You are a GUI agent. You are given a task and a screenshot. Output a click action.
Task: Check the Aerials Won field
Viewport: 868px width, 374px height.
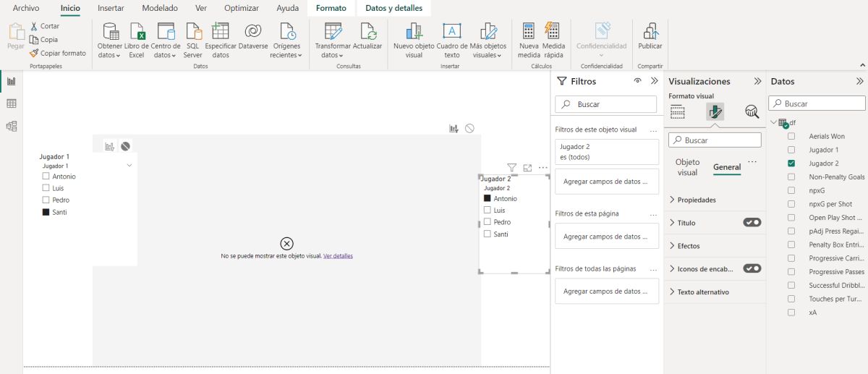pyautogui.click(x=791, y=136)
